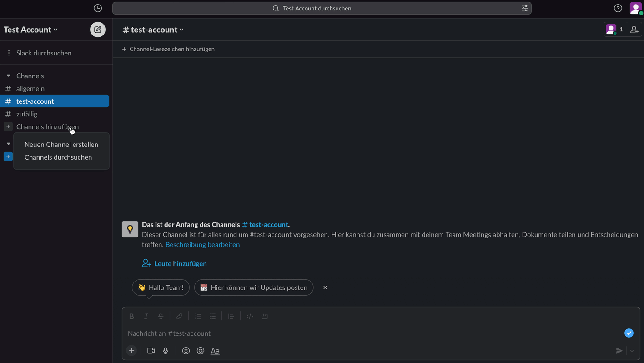Screen dimensions: 644x363
Task: Toggle italic formatting in composer
Action: (146, 316)
